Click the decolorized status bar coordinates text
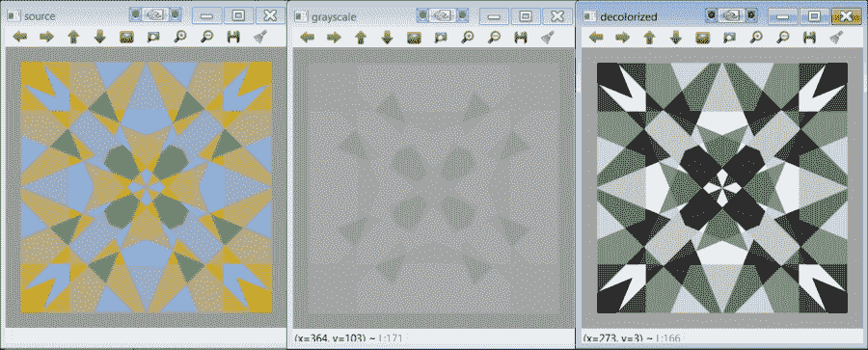Image resolution: width=868 pixels, height=350 pixels. pos(632,337)
